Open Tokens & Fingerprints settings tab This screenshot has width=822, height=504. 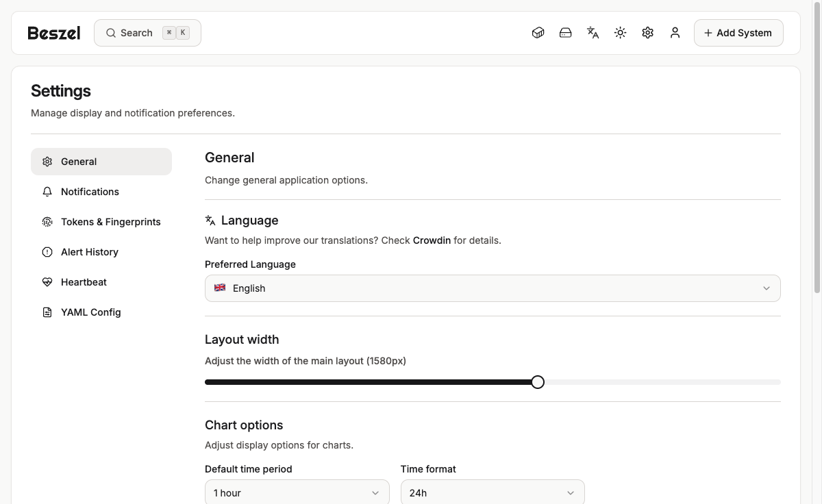tap(101, 222)
